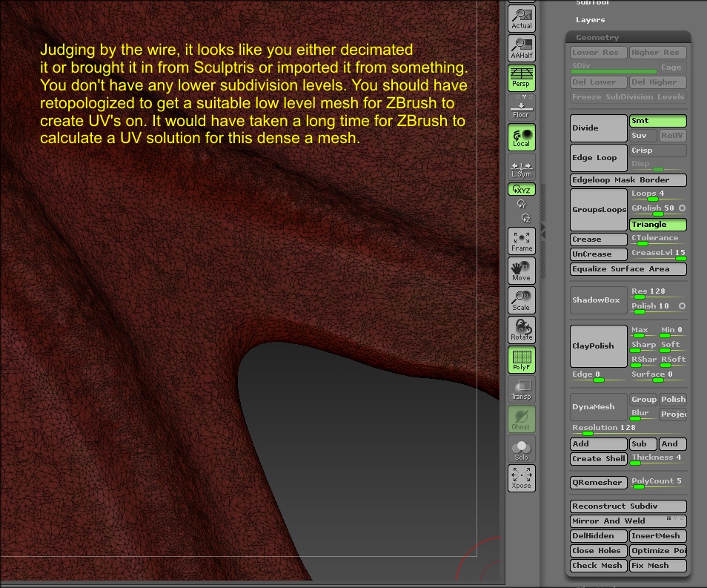Click Edgeloop Mask Border
707x588 pixels.
628,180
